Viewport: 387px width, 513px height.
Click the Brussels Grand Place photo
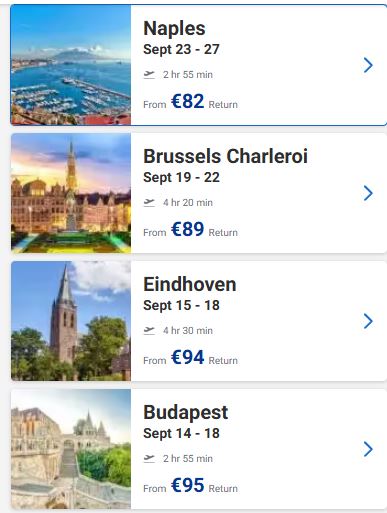71,193
